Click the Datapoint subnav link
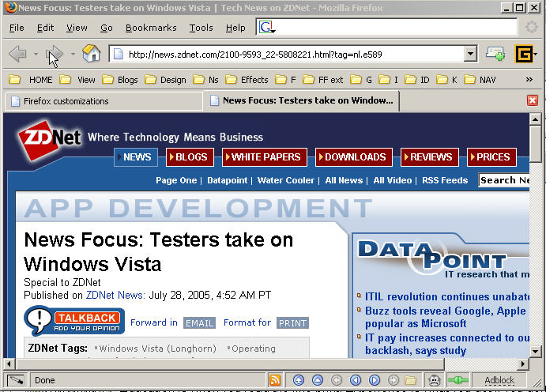 pyautogui.click(x=227, y=180)
